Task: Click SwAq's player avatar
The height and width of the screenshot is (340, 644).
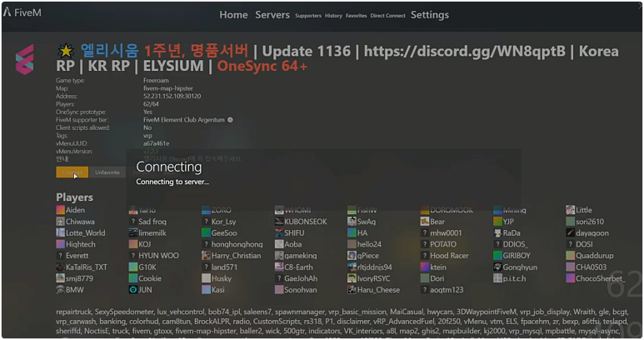Action: click(352, 222)
